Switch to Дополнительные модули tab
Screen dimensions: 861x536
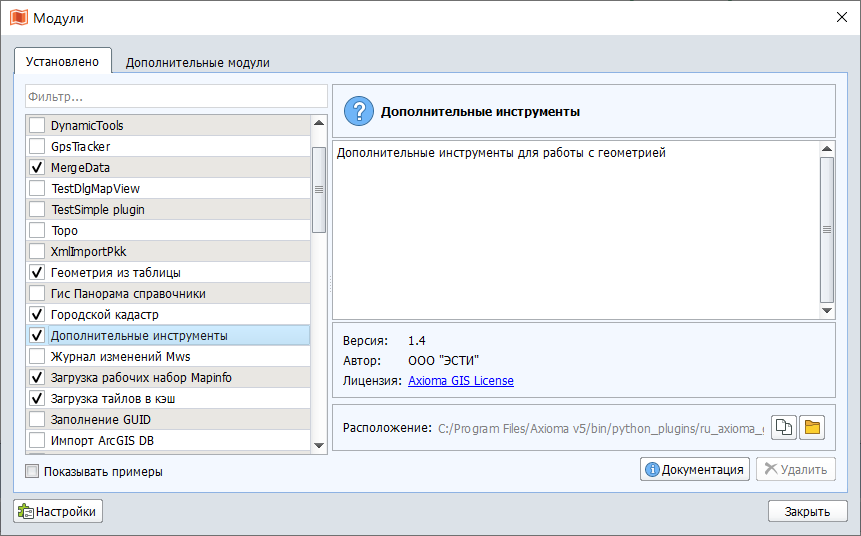(197, 62)
